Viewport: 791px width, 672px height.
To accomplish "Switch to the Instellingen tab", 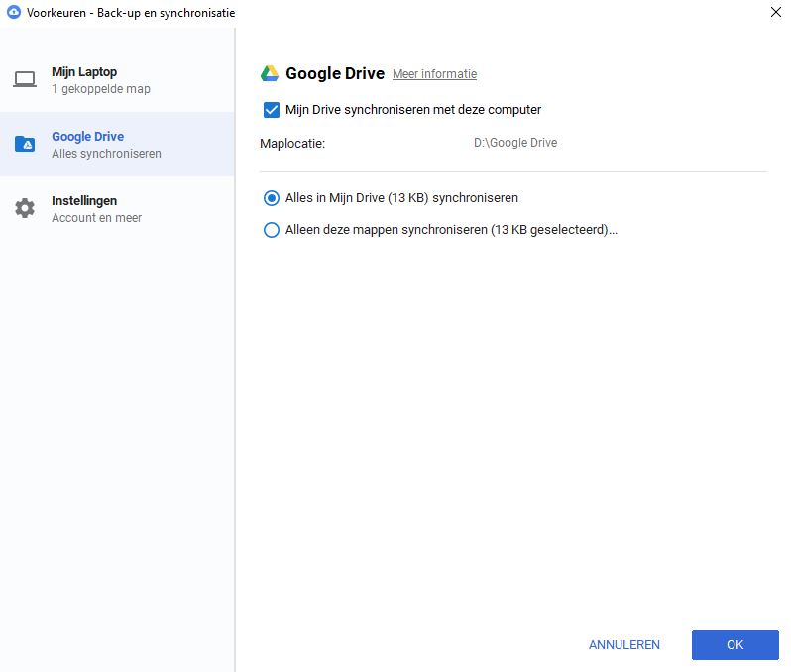I will point(84,201).
